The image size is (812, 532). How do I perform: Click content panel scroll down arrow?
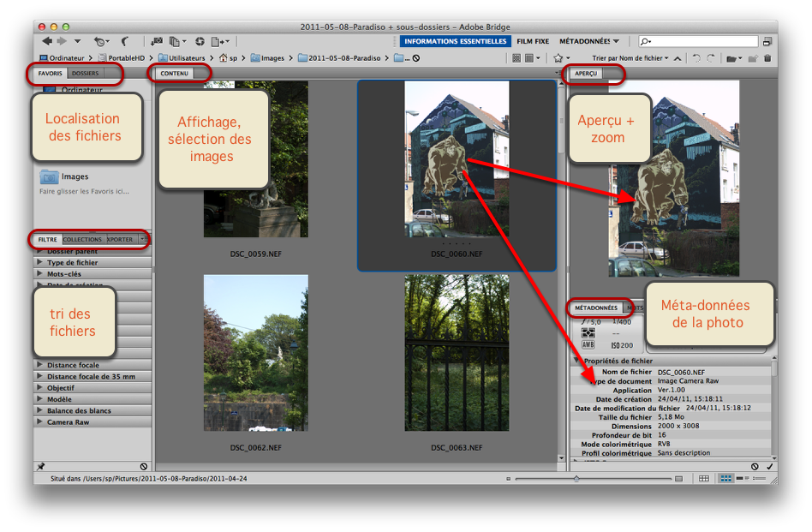click(x=561, y=458)
